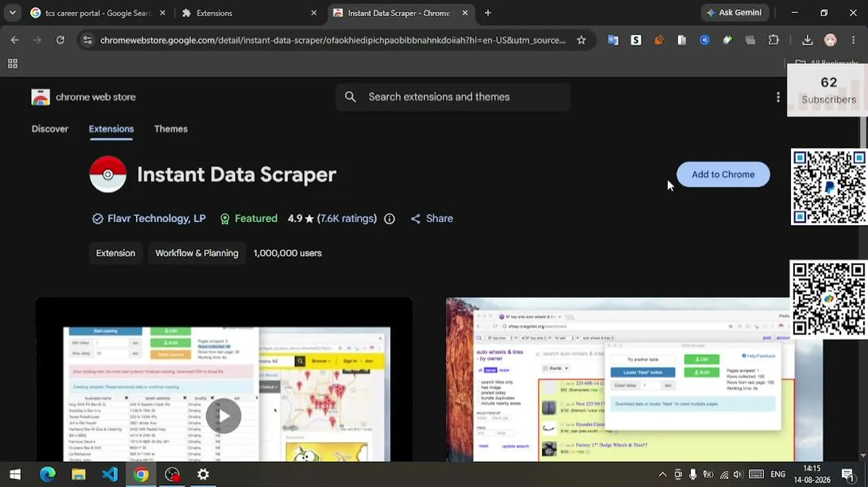868x487 pixels.
Task: Reload the current page
Action: (60, 40)
